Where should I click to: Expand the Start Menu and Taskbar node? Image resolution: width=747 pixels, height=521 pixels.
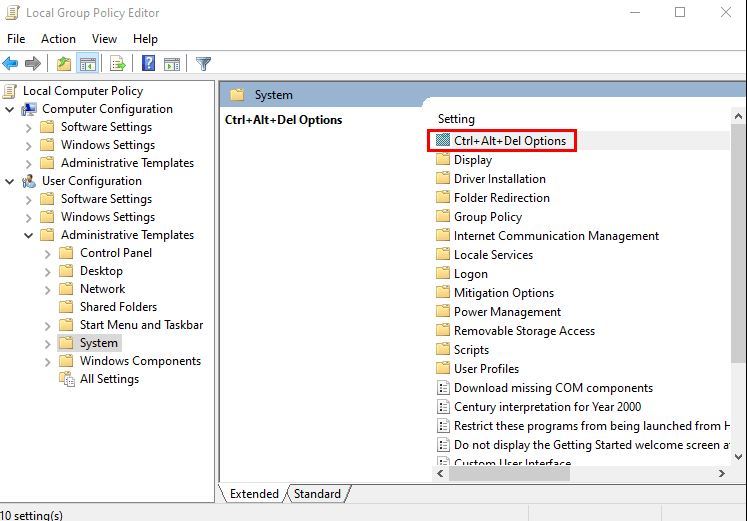48,326
